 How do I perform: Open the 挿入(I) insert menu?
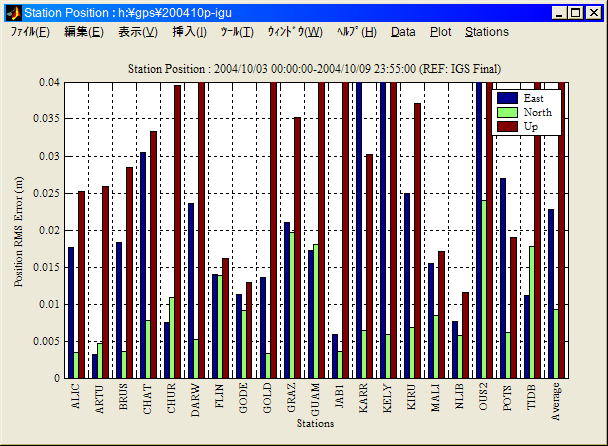tap(189, 32)
